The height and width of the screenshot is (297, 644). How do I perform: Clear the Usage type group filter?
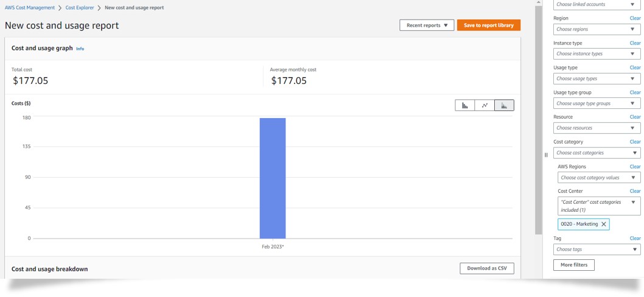[x=635, y=93]
